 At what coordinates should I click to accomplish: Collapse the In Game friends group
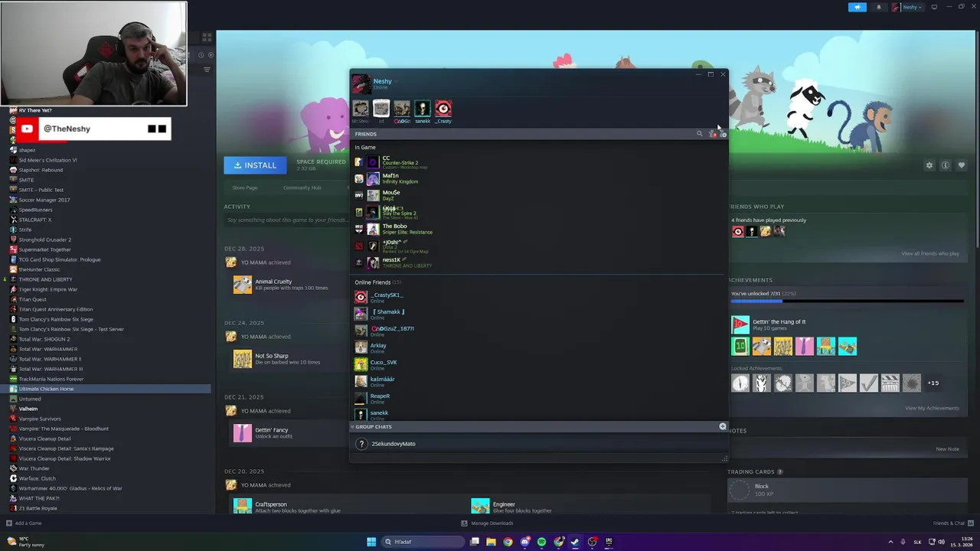[365, 147]
